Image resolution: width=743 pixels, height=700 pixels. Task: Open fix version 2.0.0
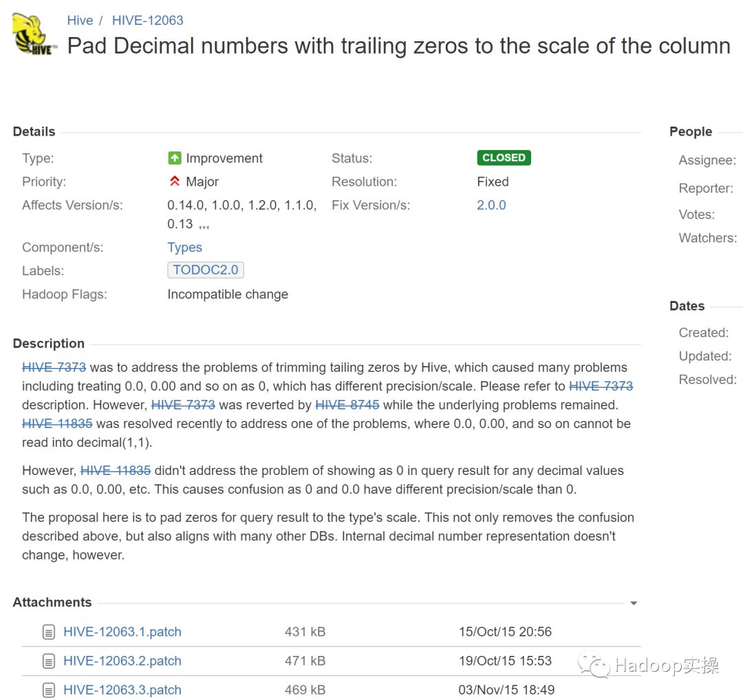[x=491, y=204]
